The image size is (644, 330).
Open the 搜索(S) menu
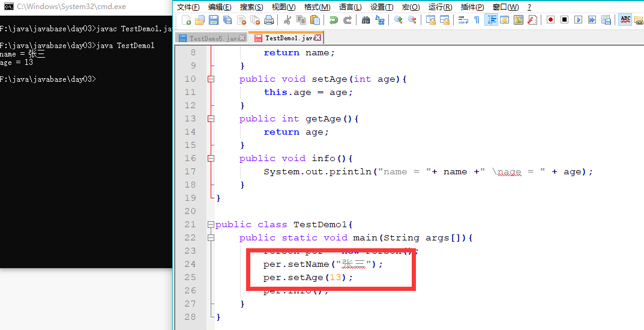pos(251,7)
